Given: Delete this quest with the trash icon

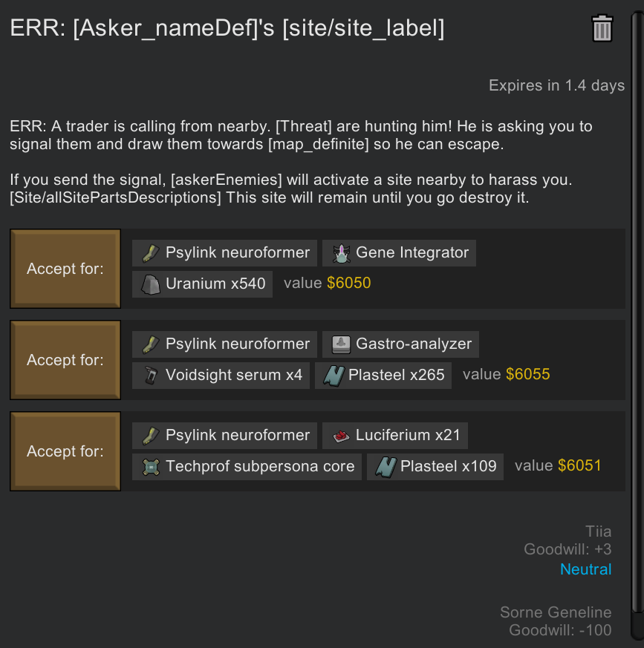Looking at the screenshot, I should pyautogui.click(x=602, y=28).
